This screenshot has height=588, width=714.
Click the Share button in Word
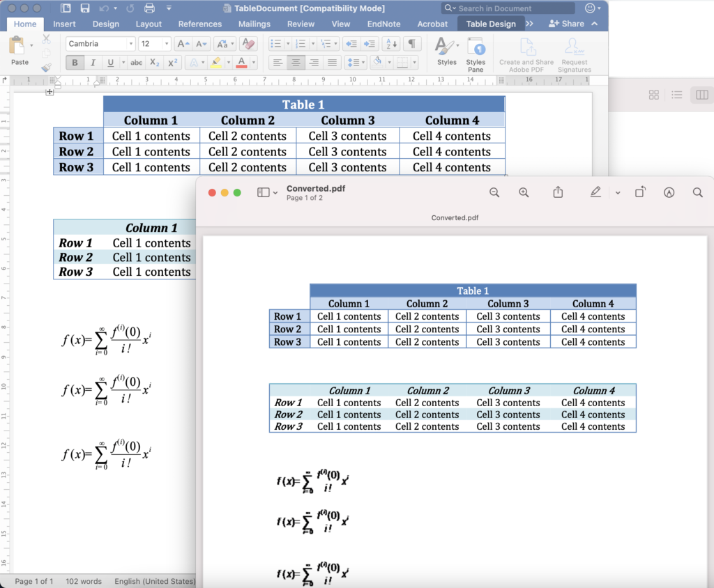pos(566,24)
